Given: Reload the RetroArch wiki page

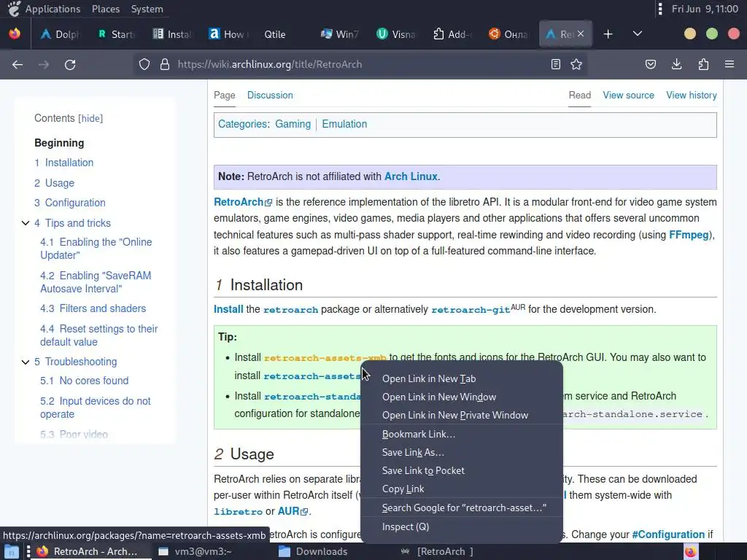Looking at the screenshot, I should 70,64.
